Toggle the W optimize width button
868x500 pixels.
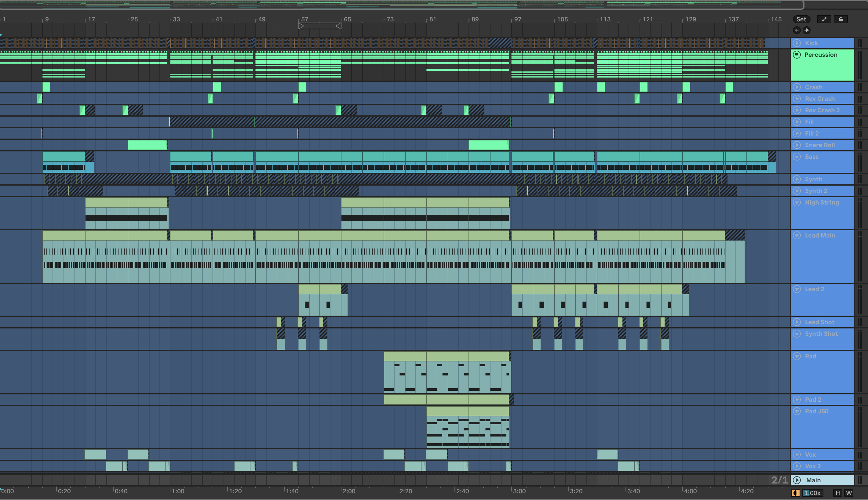(x=849, y=493)
